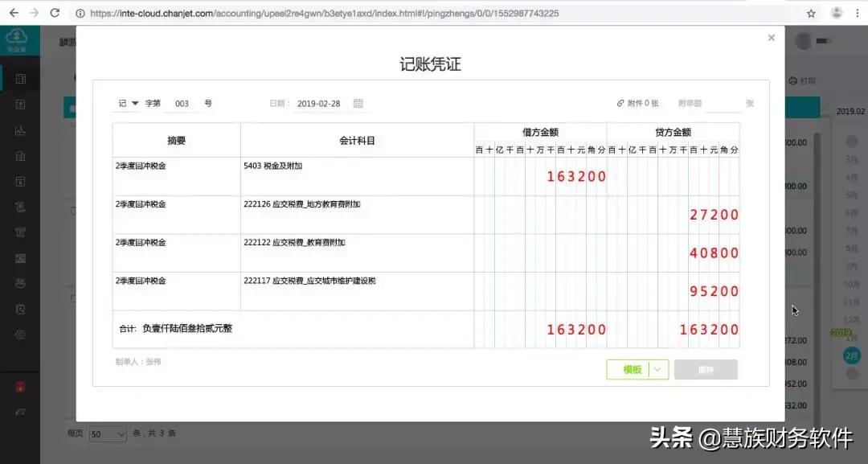The image size is (868, 464).
Task: Click the 保存 save button
Action: (706, 369)
